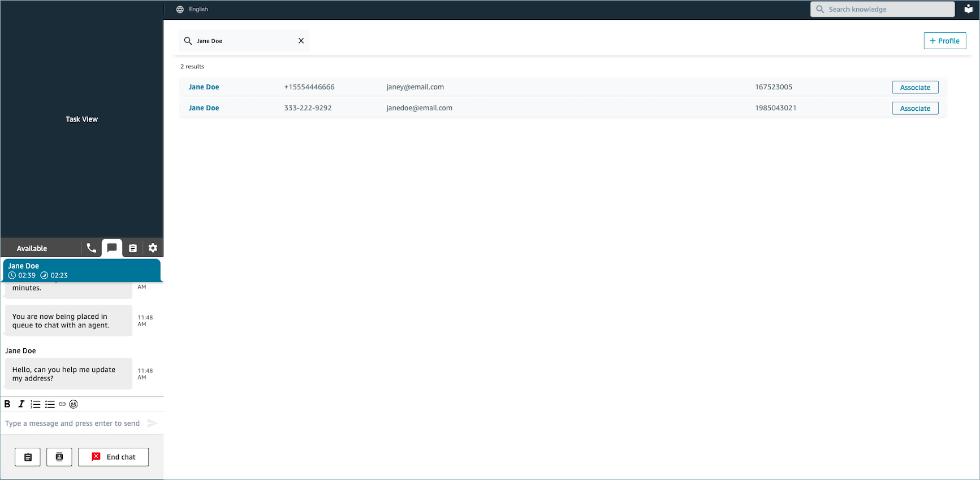Insert a numbered list in message
The image size is (980, 480).
(x=35, y=404)
